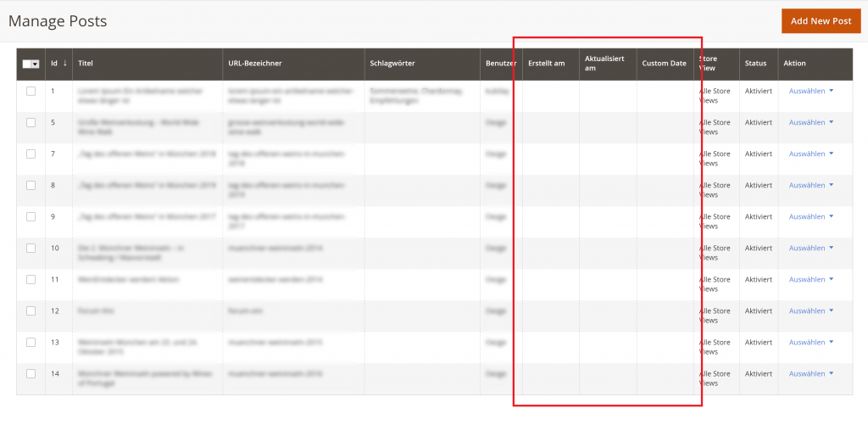
Task: Tick the checkbox for post Id 10
Action: 31,249
